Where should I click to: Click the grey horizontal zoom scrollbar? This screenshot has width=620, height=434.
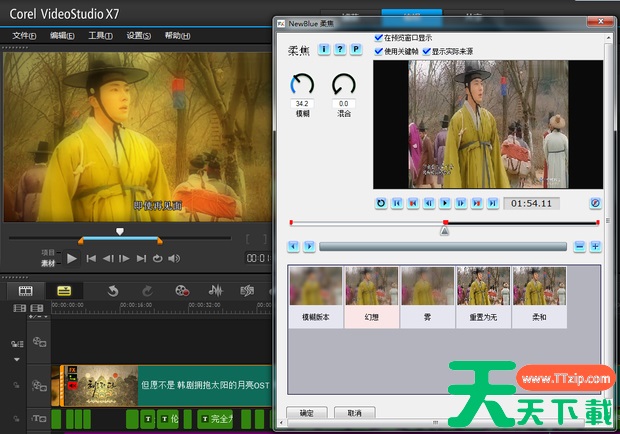[x=443, y=247]
